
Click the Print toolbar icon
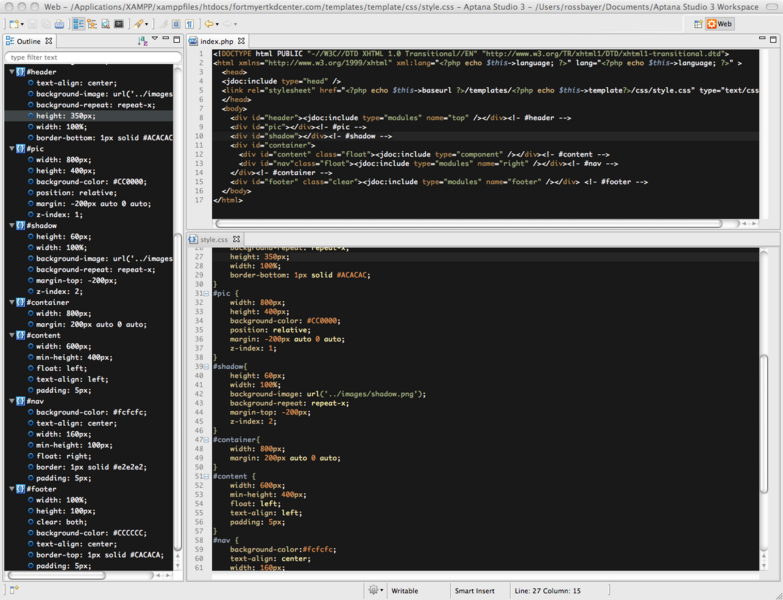tap(59, 24)
